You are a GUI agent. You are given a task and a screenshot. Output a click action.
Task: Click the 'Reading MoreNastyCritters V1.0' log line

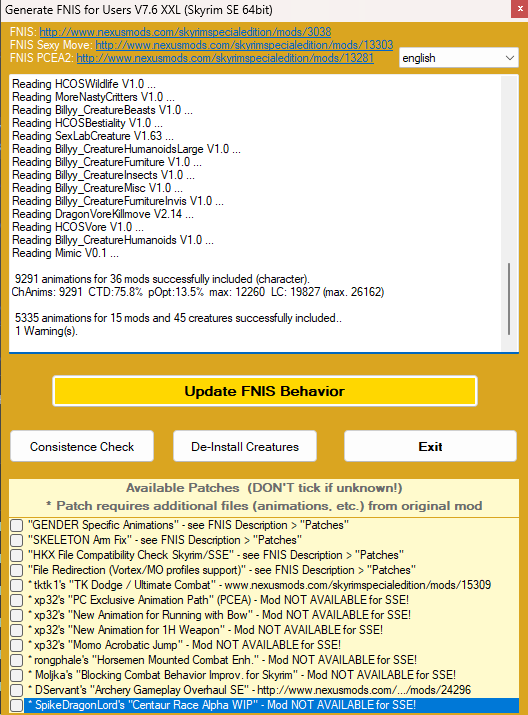tap(93, 97)
